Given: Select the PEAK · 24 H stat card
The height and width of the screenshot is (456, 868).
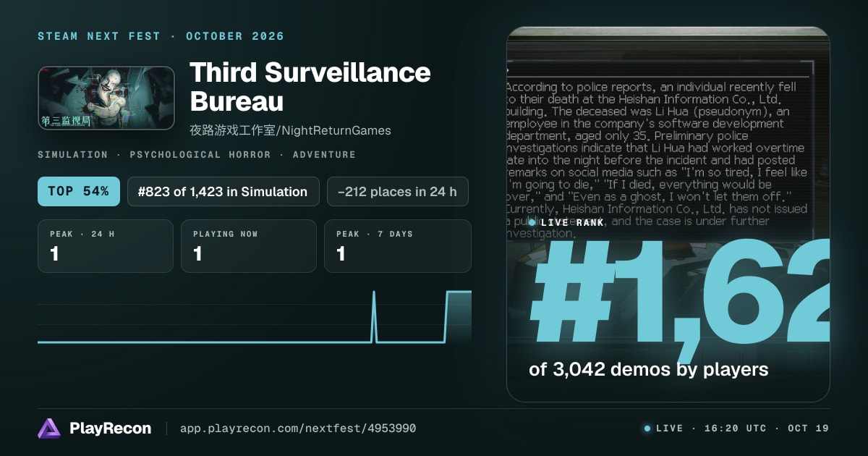Looking at the screenshot, I should 106,246.
